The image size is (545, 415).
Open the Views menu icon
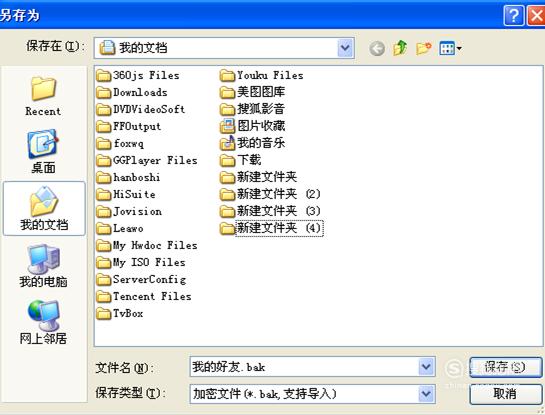(450, 48)
